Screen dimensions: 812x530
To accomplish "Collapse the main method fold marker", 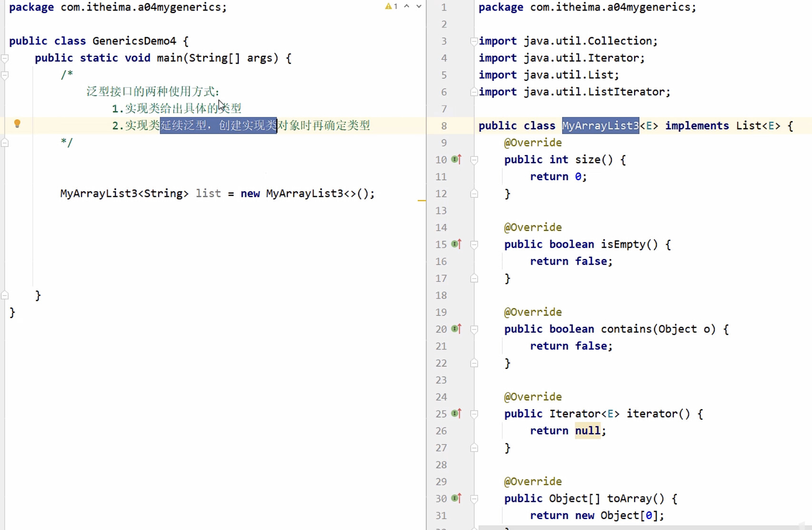I will click(5, 58).
